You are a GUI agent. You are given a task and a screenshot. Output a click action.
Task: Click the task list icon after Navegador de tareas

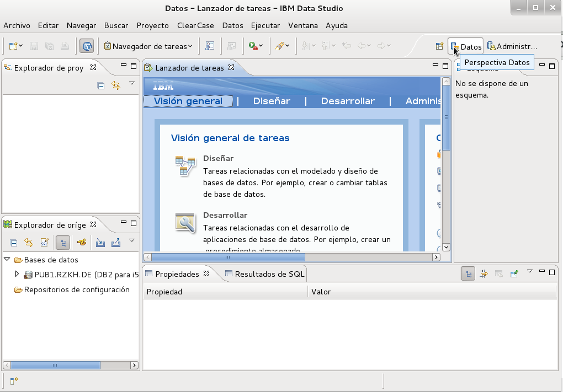(210, 46)
